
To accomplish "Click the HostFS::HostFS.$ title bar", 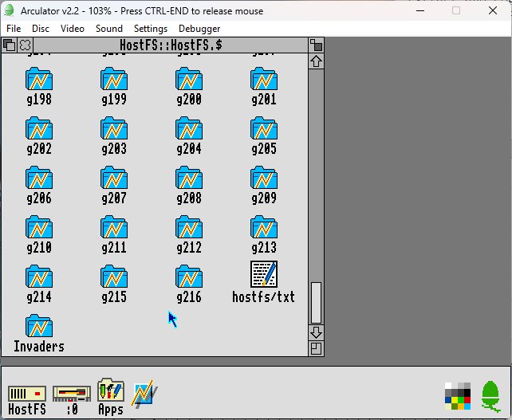I will click(x=171, y=45).
